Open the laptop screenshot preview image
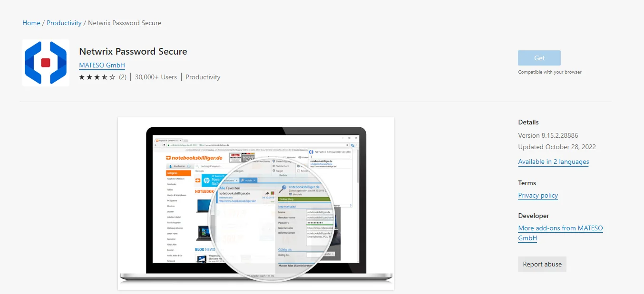The height and width of the screenshot is (294, 644). [256, 203]
